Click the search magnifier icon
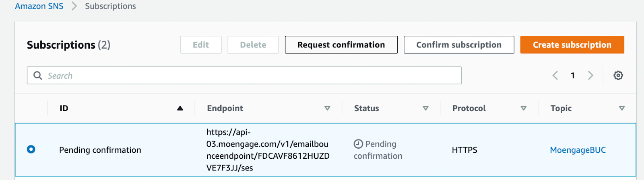644x180 pixels. coord(38,76)
